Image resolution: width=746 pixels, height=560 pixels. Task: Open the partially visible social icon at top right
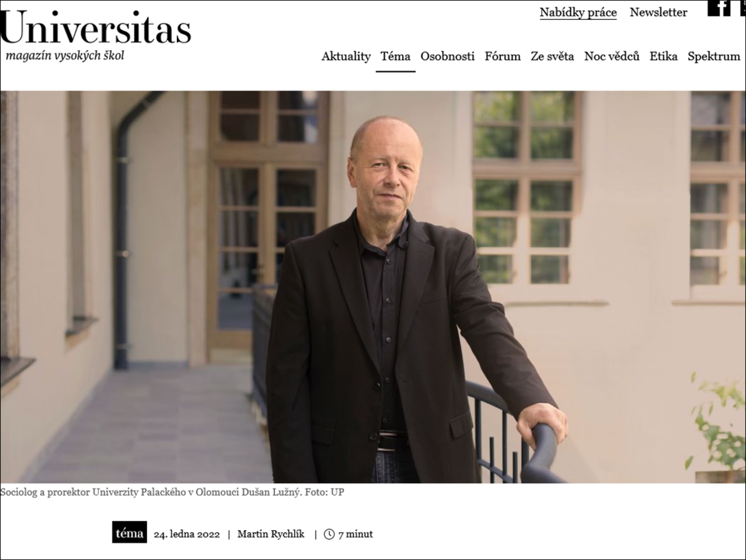point(742,8)
